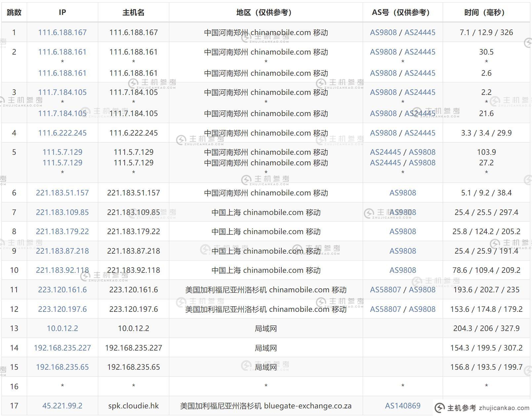
Task: Open AS9808 link in hop 8 row
Action: pyautogui.click(x=403, y=231)
